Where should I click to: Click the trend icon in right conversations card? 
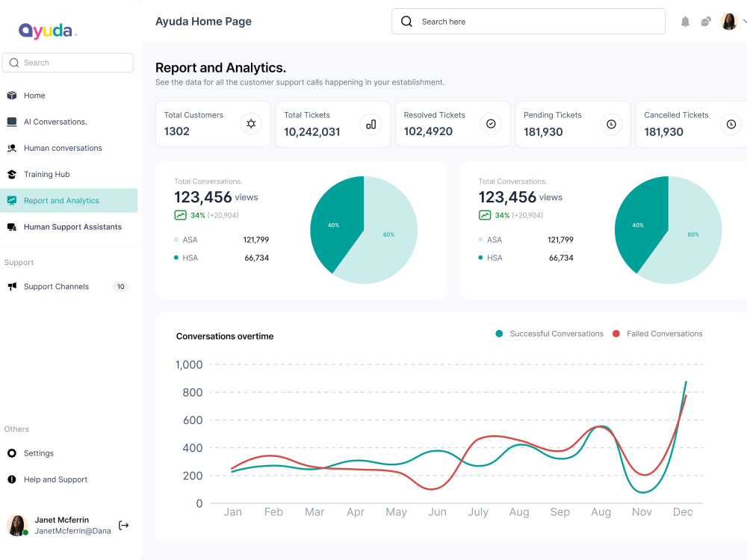[x=485, y=215]
